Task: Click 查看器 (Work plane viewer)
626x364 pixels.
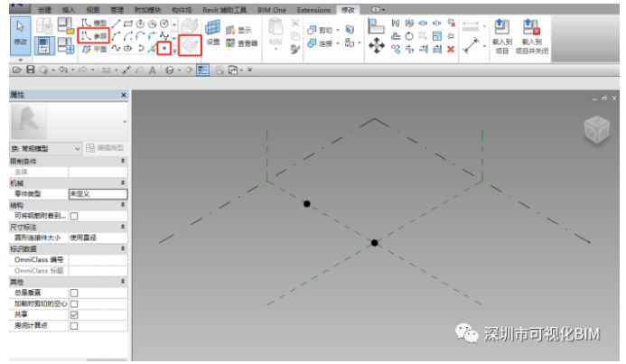Action: [241, 43]
